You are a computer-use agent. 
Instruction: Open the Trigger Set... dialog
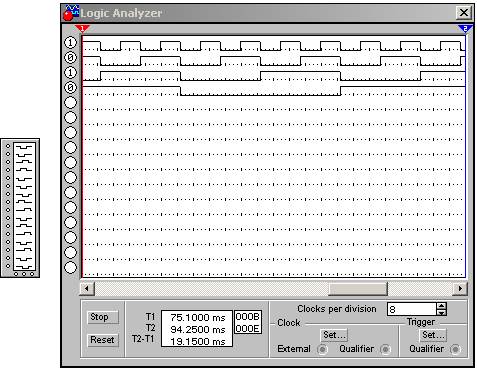click(433, 335)
